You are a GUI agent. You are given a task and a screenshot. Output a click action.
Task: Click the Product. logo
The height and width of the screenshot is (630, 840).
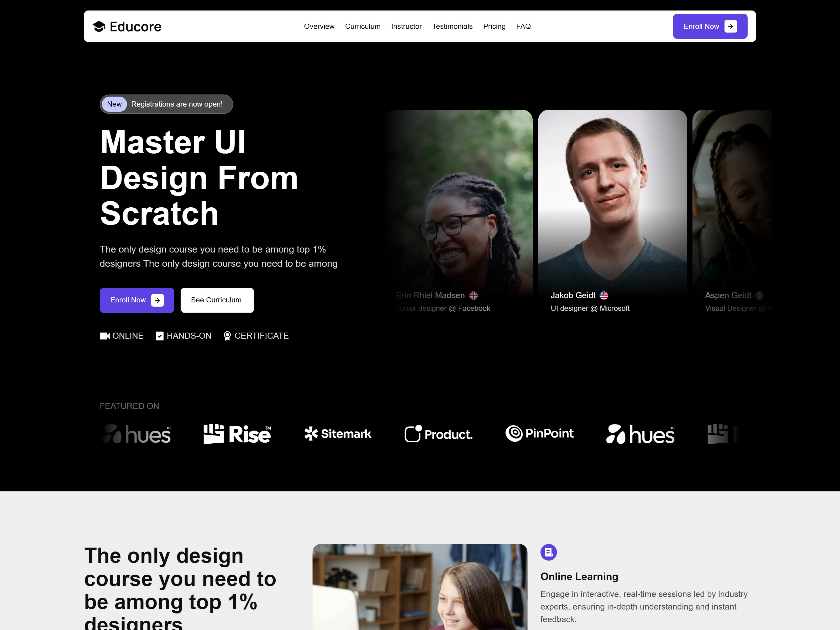[x=439, y=434]
